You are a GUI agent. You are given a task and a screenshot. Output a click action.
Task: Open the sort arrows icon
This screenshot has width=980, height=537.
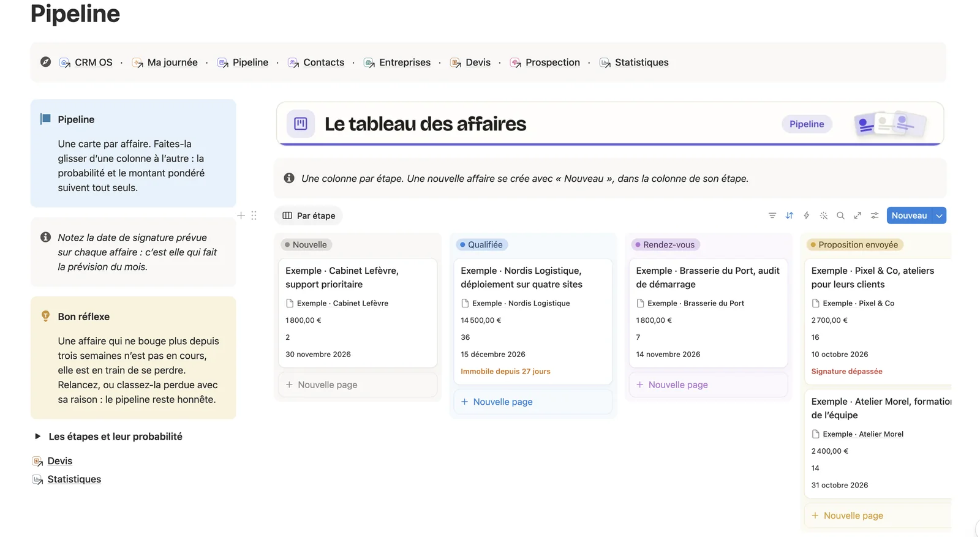pyautogui.click(x=789, y=216)
